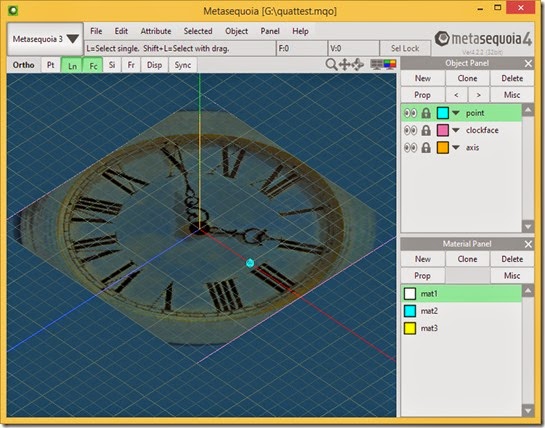
Task: Click Delete in the Material Panel
Action: pyautogui.click(x=512, y=259)
